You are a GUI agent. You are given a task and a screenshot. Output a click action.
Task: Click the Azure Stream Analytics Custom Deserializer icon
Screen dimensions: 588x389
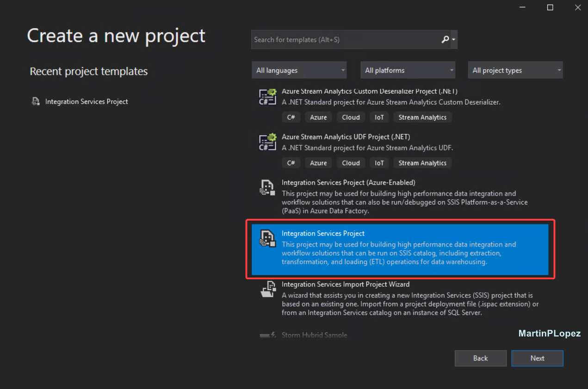(267, 97)
